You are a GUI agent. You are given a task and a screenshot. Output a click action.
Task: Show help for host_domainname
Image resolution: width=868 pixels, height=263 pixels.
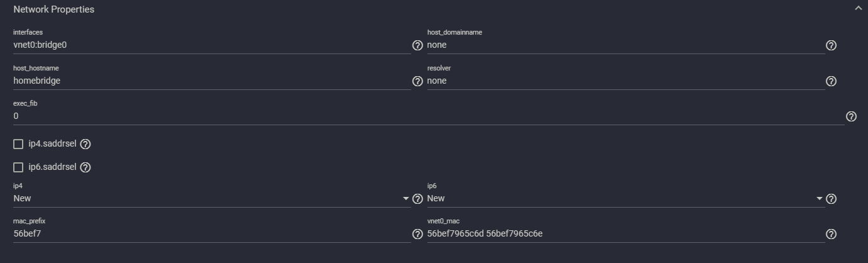831,45
